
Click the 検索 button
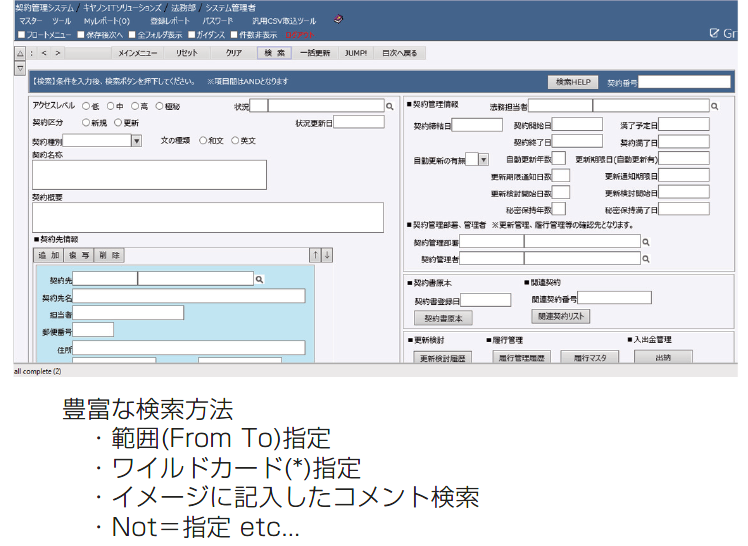point(275,53)
